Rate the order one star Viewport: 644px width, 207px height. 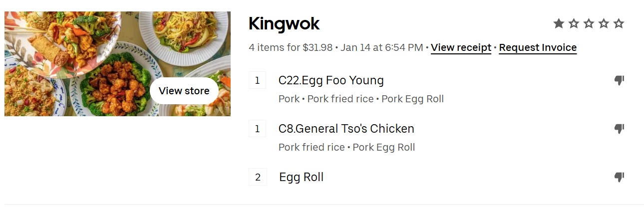[x=559, y=23]
